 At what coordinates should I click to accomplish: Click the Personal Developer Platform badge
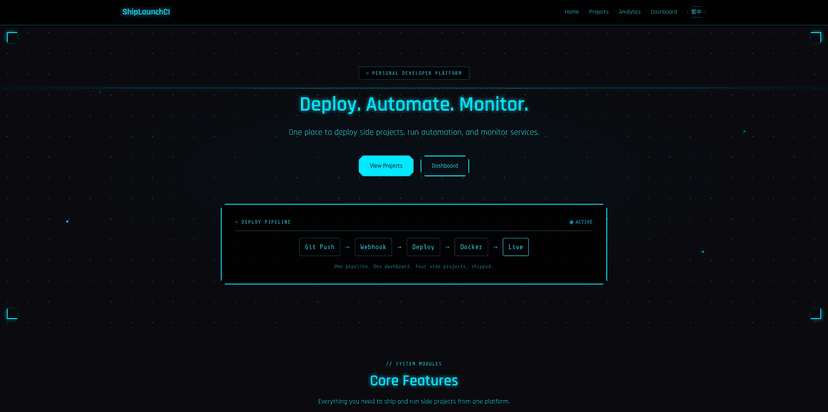pyautogui.click(x=414, y=73)
